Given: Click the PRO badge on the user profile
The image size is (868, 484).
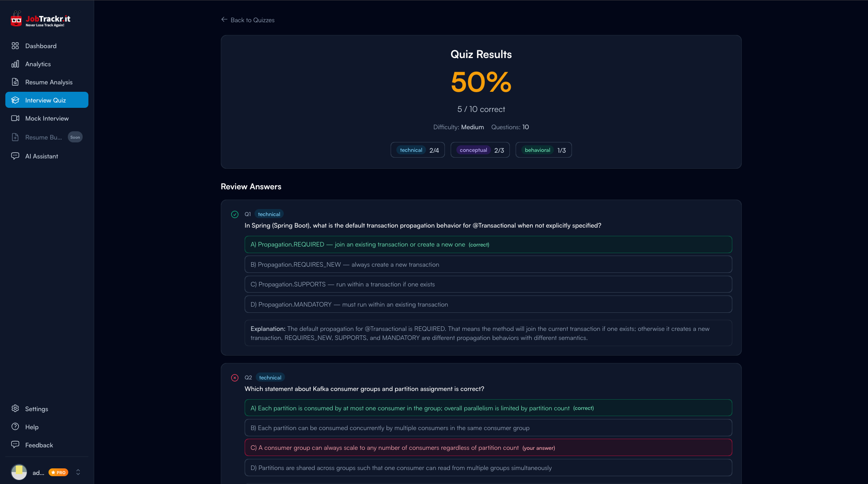Looking at the screenshot, I should 58,472.
